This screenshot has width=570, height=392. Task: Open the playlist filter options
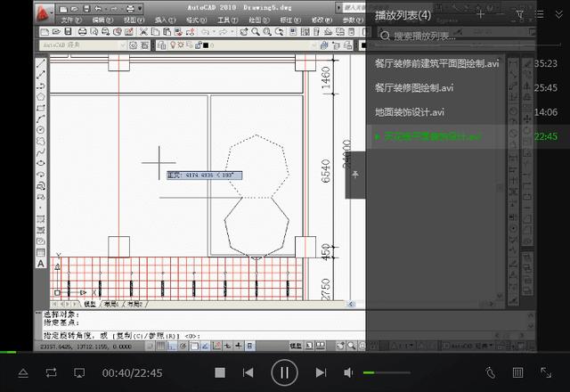[520, 14]
